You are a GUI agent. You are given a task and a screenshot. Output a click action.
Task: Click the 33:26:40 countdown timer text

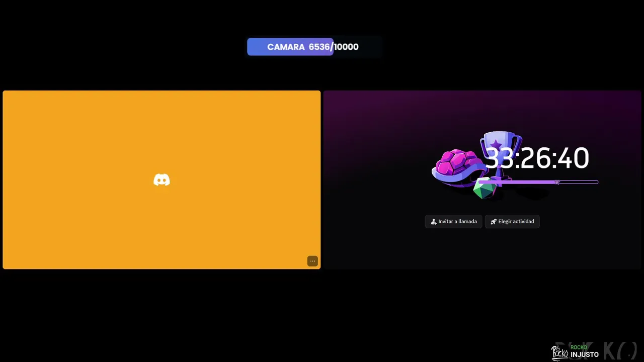pyautogui.click(x=537, y=158)
